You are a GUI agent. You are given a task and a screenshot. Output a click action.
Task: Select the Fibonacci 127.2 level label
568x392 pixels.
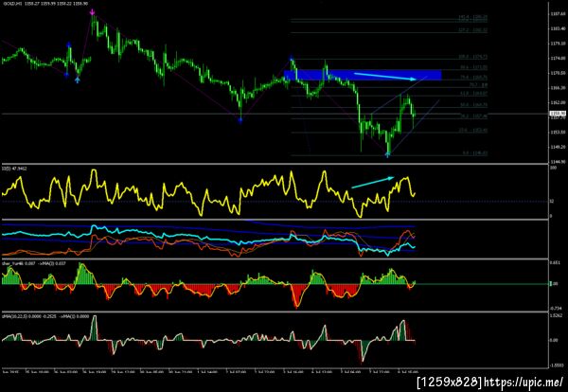tap(472, 30)
